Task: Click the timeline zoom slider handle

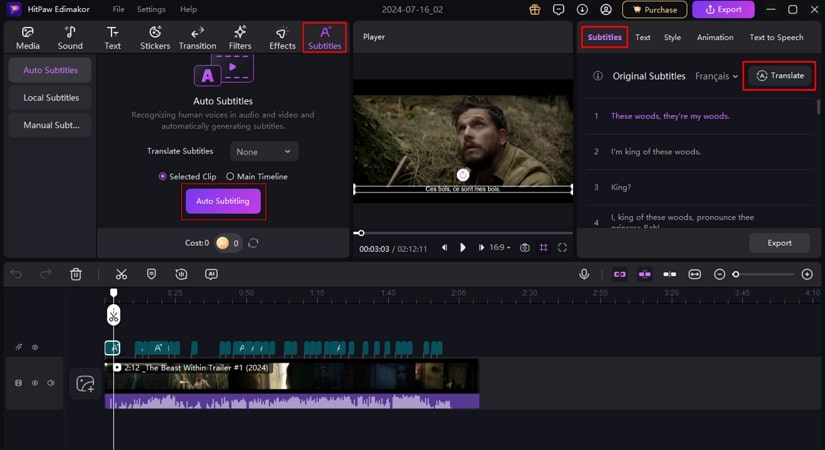Action: (x=736, y=274)
